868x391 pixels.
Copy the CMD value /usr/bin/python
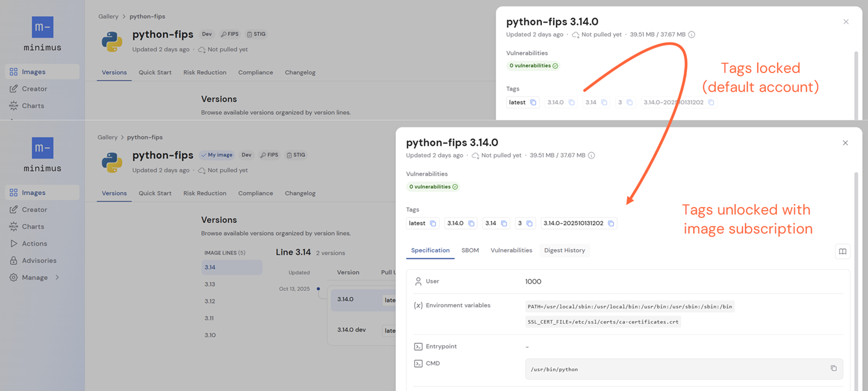[x=834, y=368]
